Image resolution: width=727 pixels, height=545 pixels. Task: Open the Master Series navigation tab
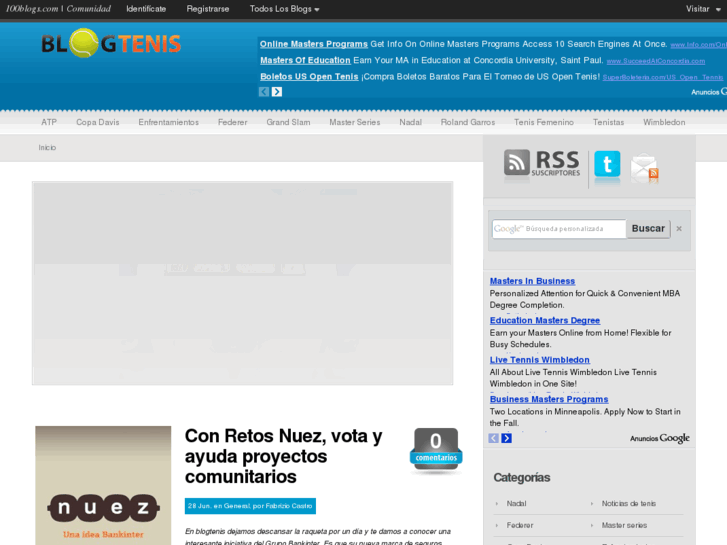(355, 122)
